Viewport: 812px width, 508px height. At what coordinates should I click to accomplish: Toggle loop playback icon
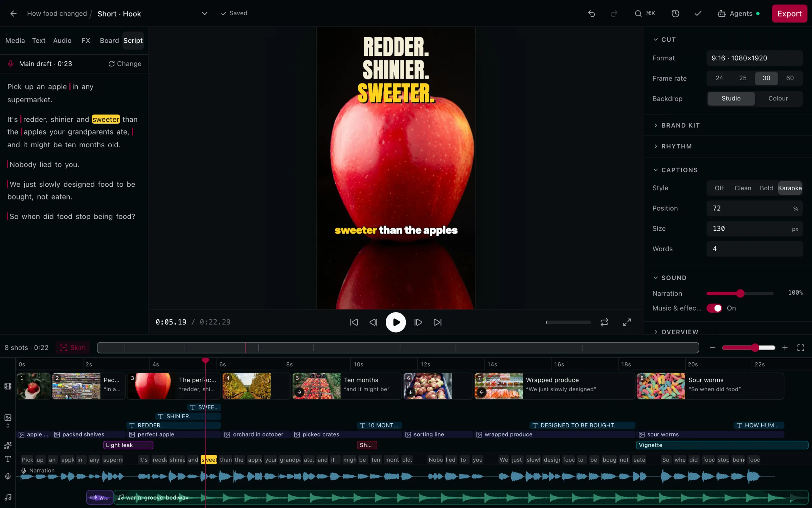click(x=605, y=322)
